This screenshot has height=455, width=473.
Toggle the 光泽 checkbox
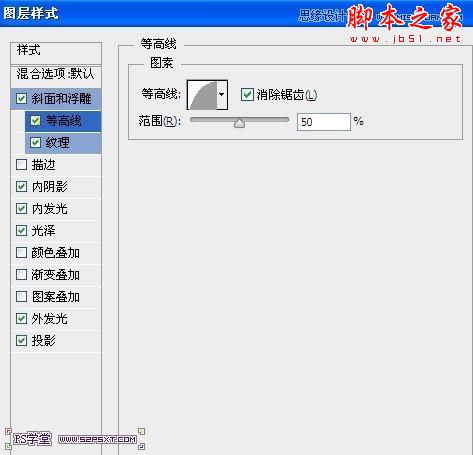tap(21, 231)
